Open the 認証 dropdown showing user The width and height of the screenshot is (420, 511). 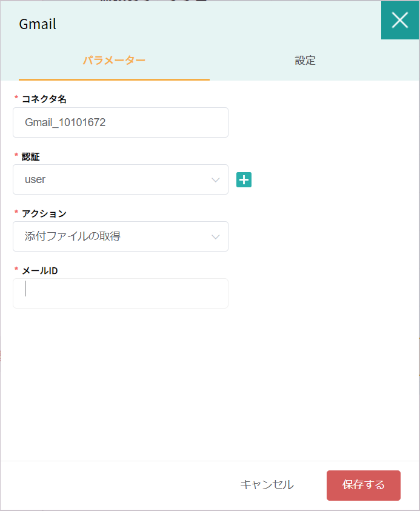tap(121, 179)
